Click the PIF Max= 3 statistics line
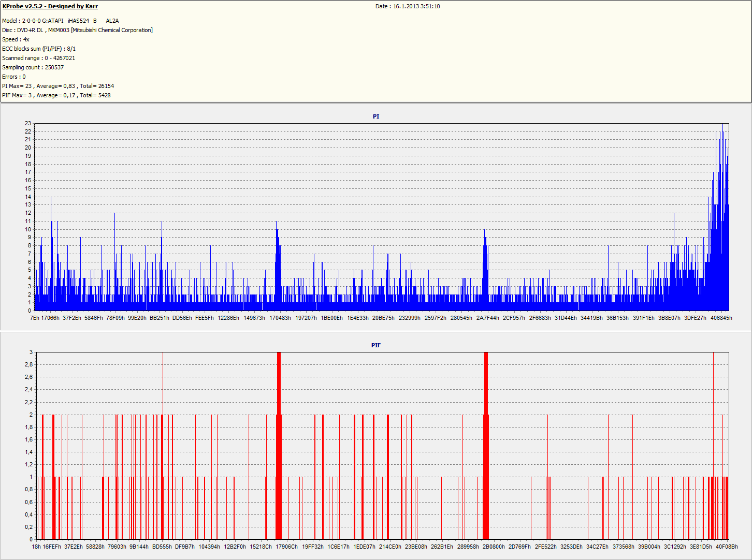Image resolution: width=752 pixels, height=560 pixels. [x=56, y=95]
